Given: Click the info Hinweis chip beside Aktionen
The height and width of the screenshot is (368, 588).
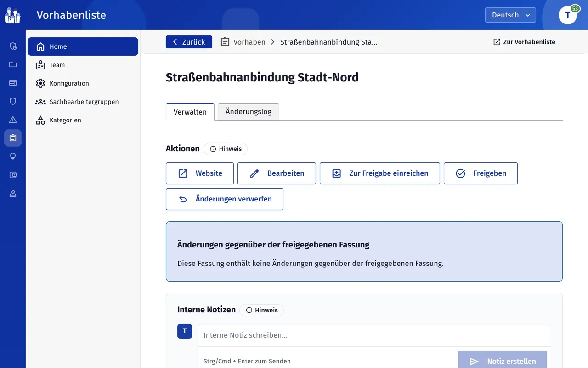Looking at the screenshot, I should (226, 149).
